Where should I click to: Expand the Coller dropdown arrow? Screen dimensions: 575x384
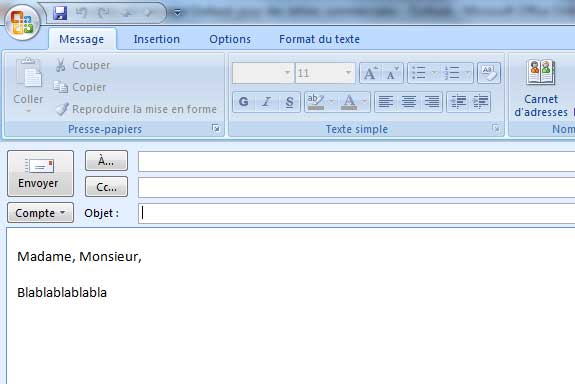[x=28, y=111]
